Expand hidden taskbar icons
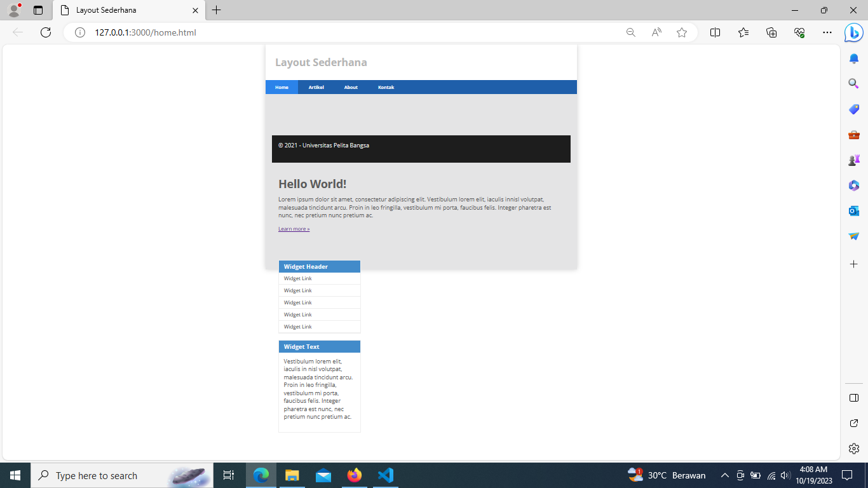Screen dimensions: 868x488 tap(724, 475)
